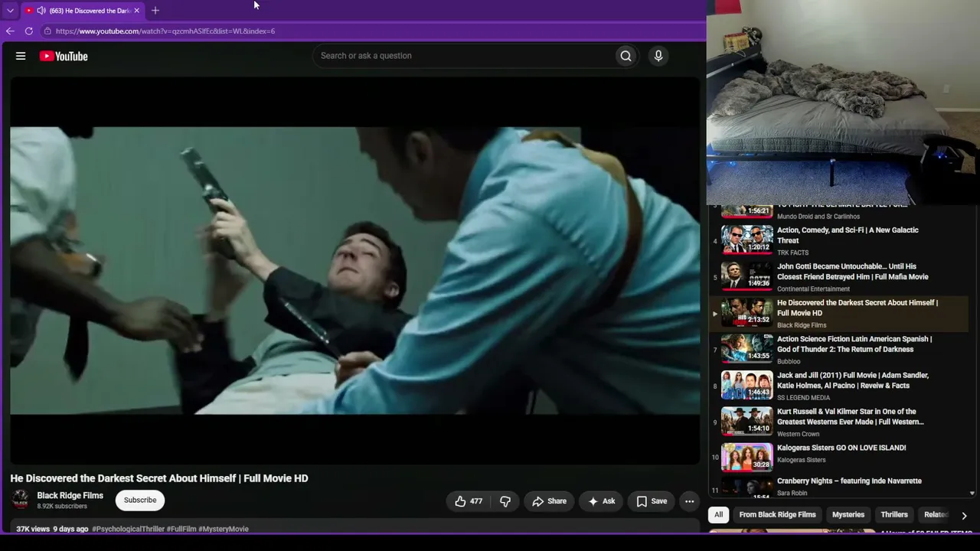The height and width of the screenshot is (551, 980).
Task: Open the Black Ridge Films channel avatar
Action: point(21,500)
